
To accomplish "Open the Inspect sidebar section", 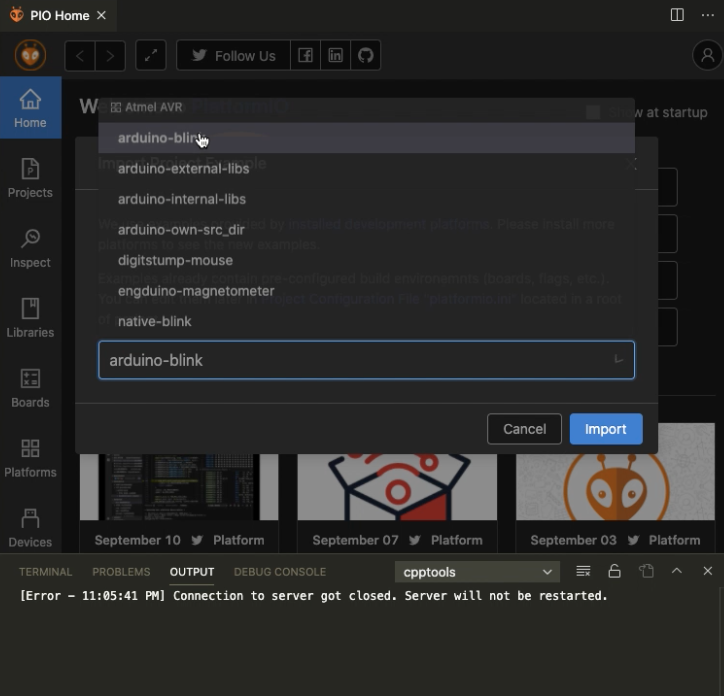I will pyautogui.click(x=30, y=248).
